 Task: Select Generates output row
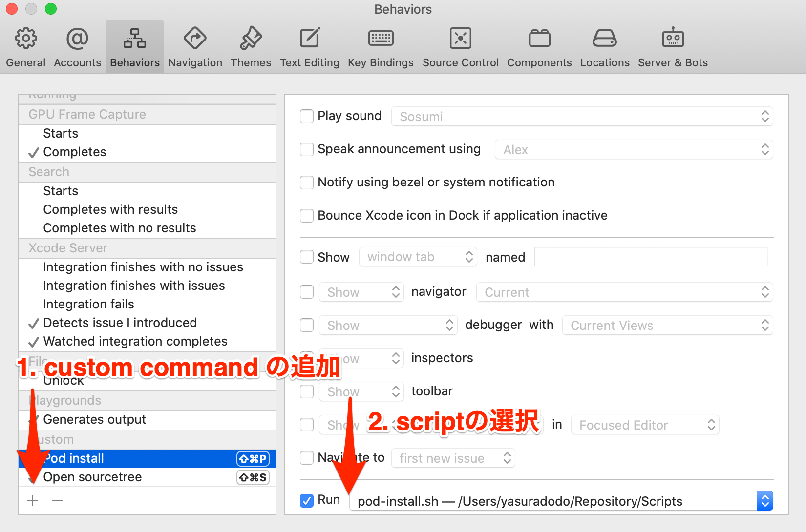pyautogui.click(x=147, y=420)
